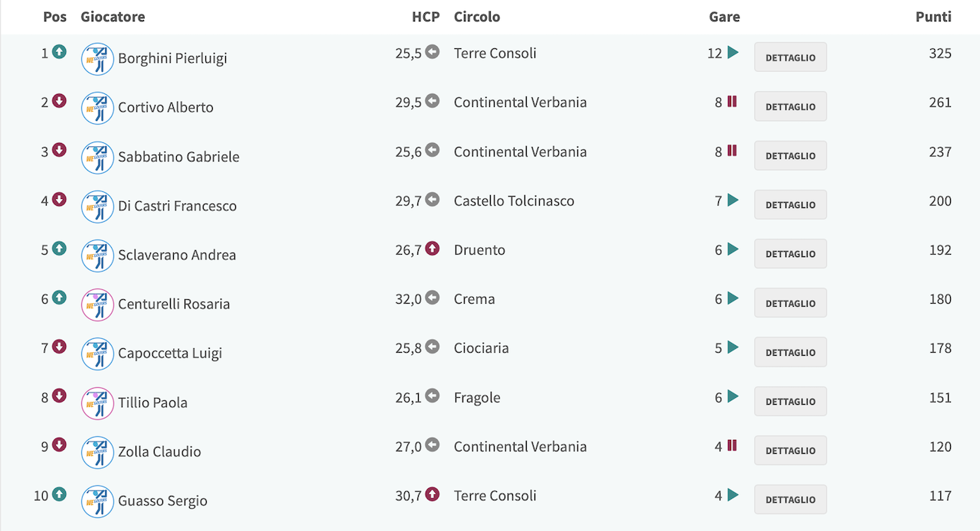Expand the play triangle next to 12 gare
The image size is (980, 531).
point(733,52)
